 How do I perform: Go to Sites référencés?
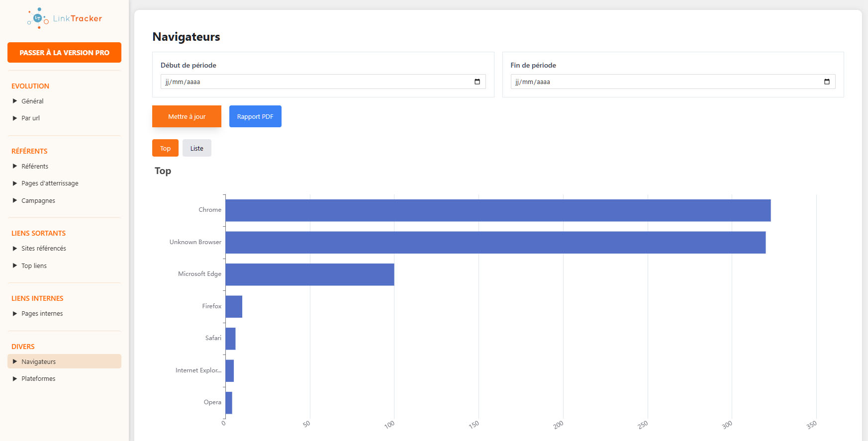pos(44,249)
